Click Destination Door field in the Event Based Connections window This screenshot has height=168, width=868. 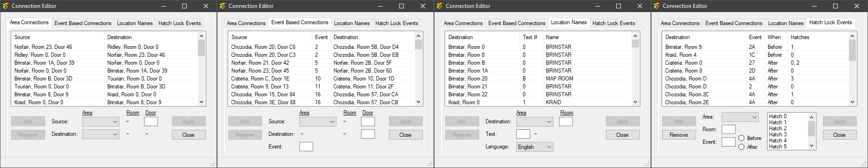[x=368, y=134]
